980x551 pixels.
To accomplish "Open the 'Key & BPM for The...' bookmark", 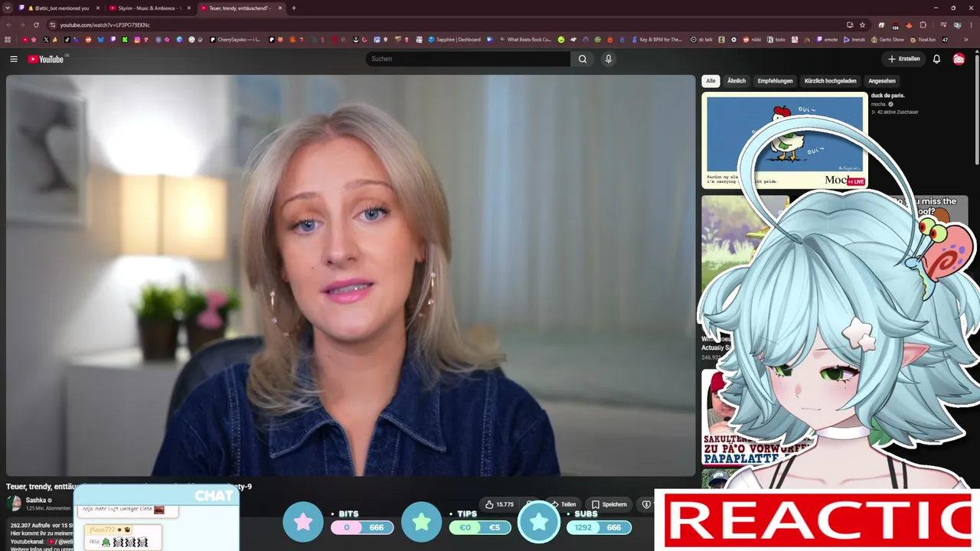I will tap(656, 39).
